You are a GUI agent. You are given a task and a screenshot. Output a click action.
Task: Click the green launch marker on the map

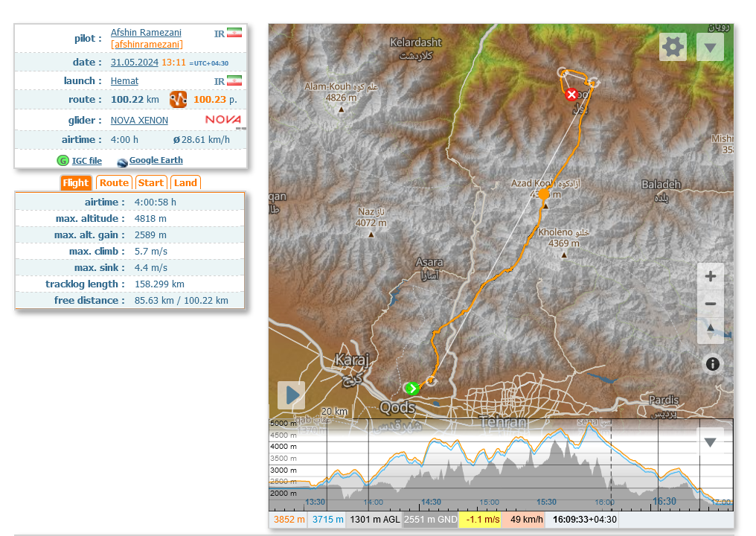click(x=411, y=388)
